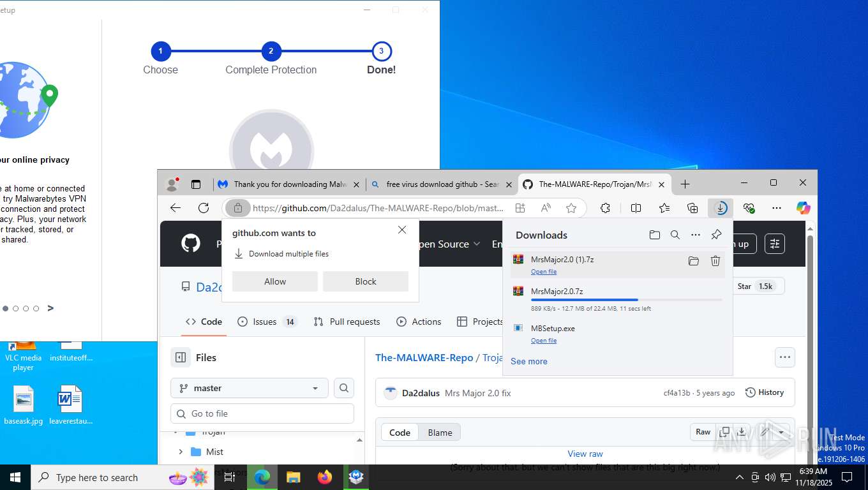
Task: Block github.com multiple file downloads
Action: pos(366,281)
